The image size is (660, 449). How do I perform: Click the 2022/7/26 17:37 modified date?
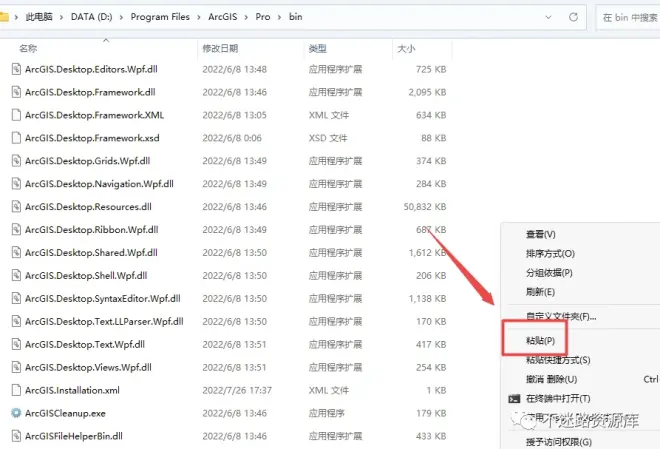click(x=237, y=390)
